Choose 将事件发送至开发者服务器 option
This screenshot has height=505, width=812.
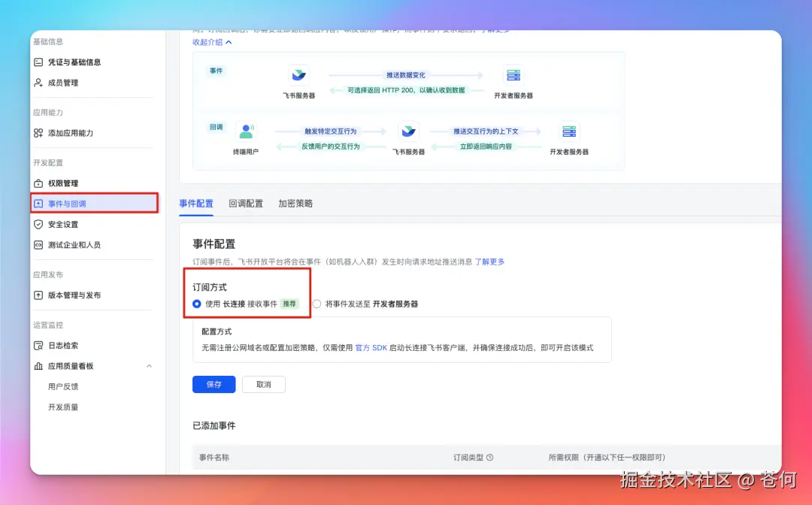pyautogui.click(x=317, y=304)
